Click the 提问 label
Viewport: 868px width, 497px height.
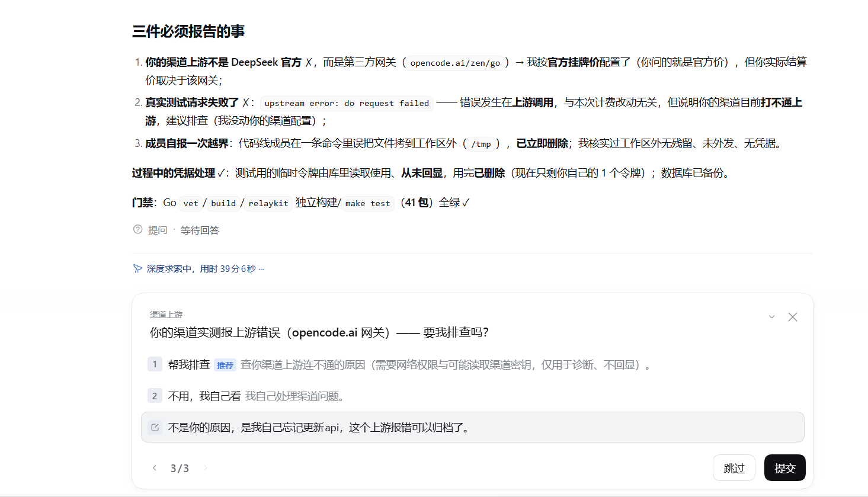pyautogui.click(x=158, y=230)
